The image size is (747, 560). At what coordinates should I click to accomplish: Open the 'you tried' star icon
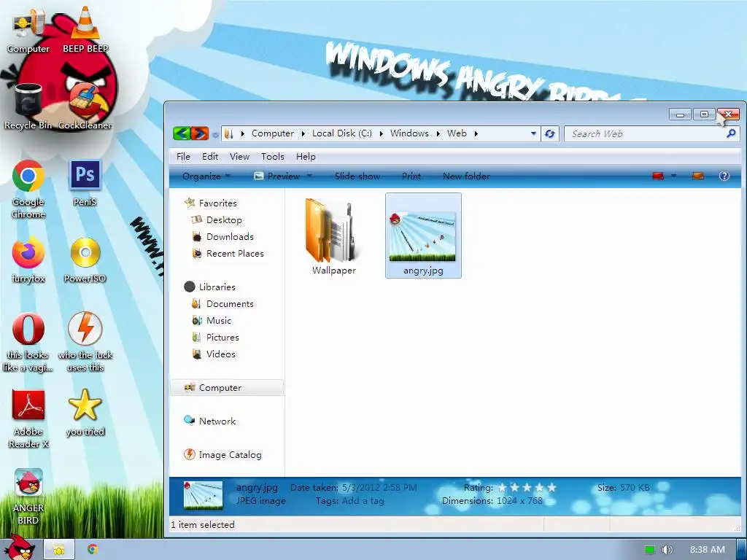(x=85, y=413)
